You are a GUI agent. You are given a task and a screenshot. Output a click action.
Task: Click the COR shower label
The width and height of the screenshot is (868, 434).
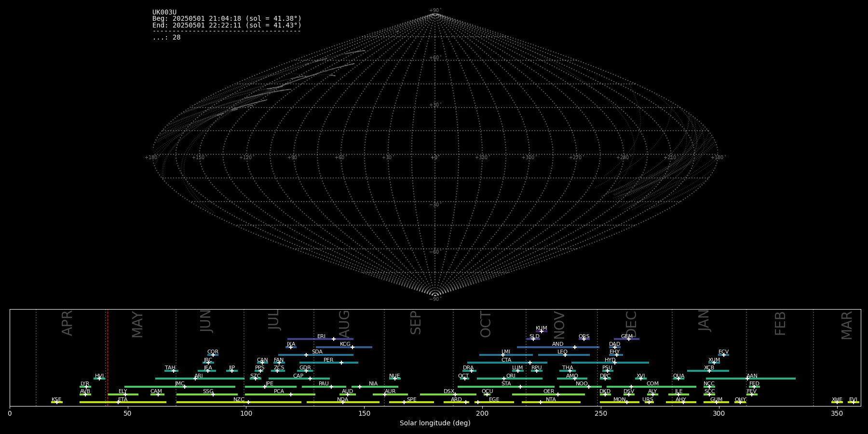[x=213, y=352]
